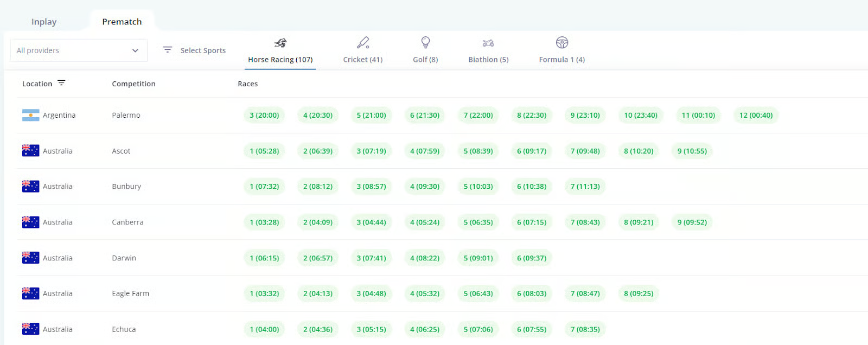
Task: Choose Canberra race 1 at 03:28
Action: tap(264, 222)
